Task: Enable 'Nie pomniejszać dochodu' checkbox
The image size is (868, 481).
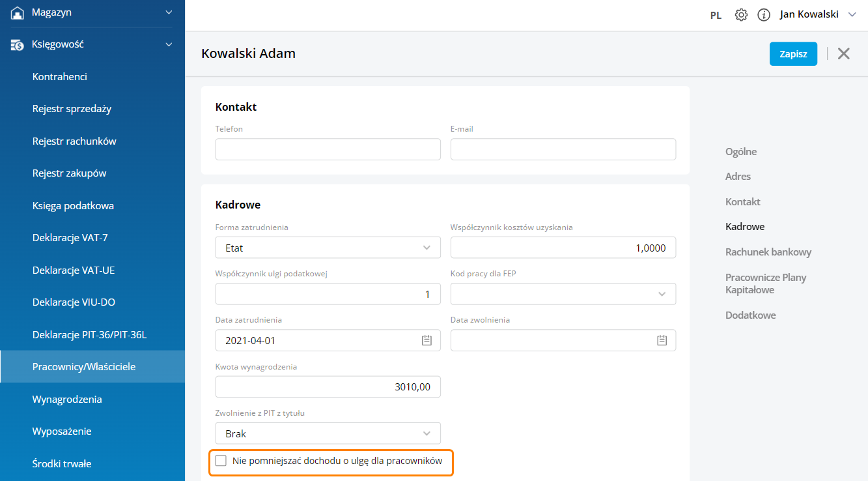Action: coord(221,461)
